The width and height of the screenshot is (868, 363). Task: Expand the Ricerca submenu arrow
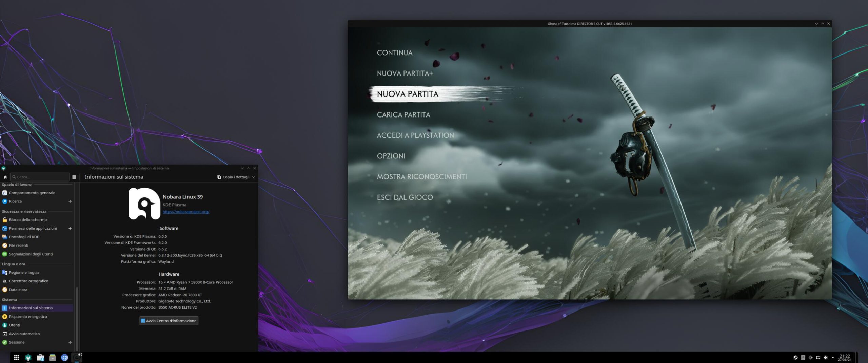(70, 201)
